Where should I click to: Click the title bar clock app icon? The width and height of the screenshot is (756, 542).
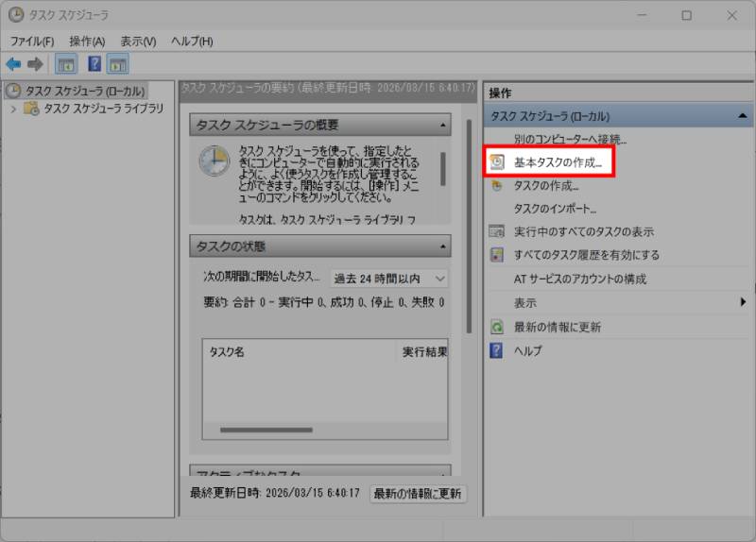click(16, 14)
